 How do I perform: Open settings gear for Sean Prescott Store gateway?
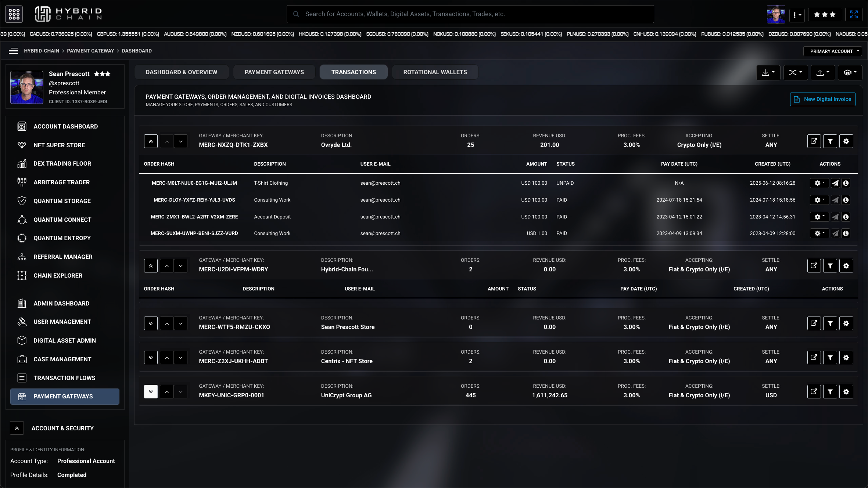click(846, 323)
